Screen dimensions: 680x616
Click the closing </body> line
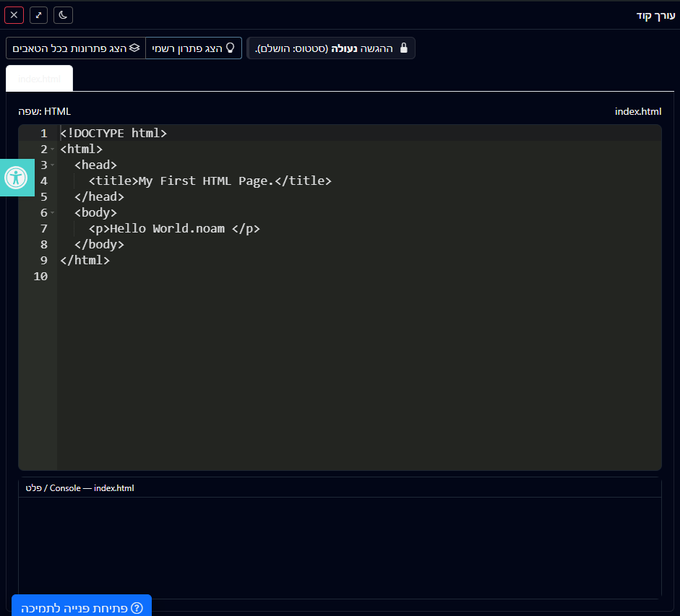coord(99,245)
